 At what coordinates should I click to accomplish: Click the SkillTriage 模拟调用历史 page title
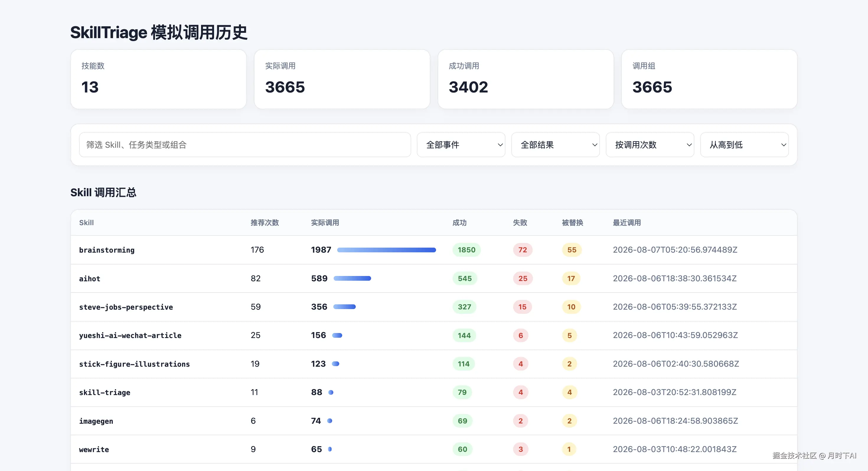tap(159, 33)
